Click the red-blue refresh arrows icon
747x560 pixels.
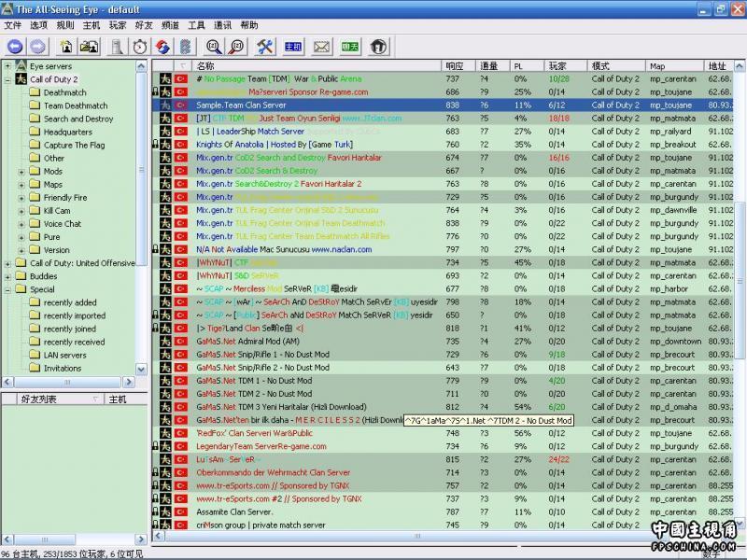162,47
